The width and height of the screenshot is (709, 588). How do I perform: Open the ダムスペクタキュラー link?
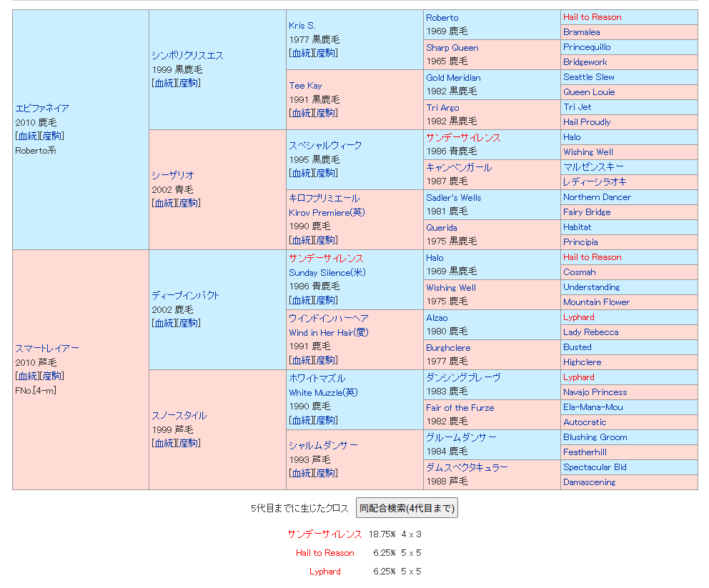click(467, 467)
